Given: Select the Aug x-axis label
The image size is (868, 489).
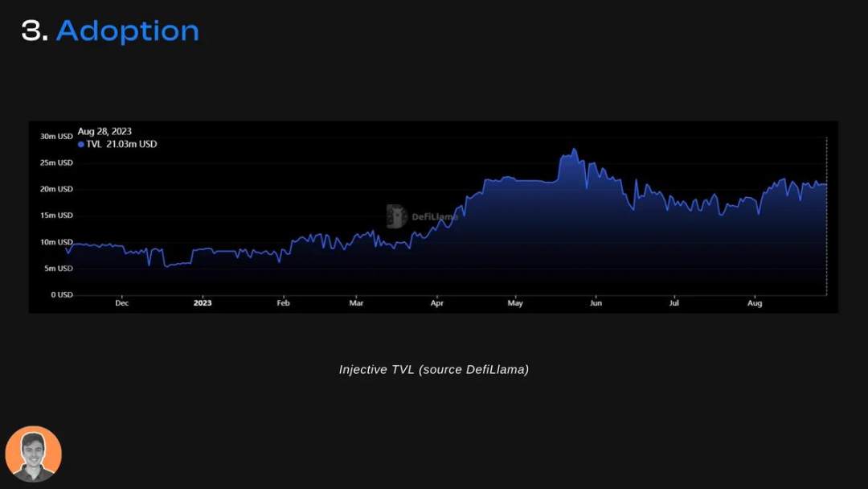Looking at the screenshot, I should [x=755, y=303].
